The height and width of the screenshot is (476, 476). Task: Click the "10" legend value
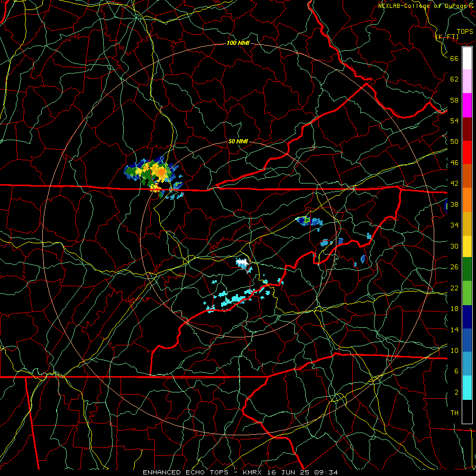pyautogui.click(x=454, y=350)
